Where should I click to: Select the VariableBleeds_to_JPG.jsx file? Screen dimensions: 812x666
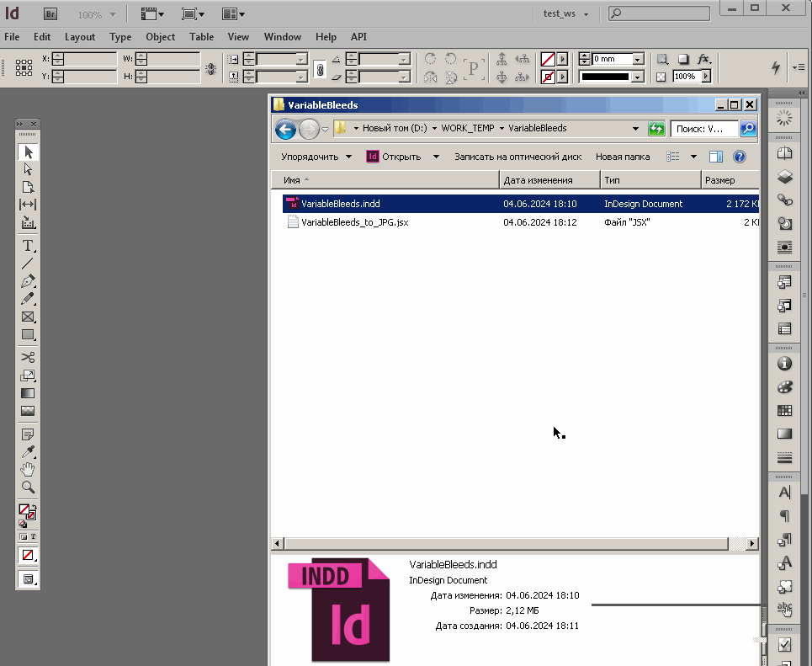355,222
